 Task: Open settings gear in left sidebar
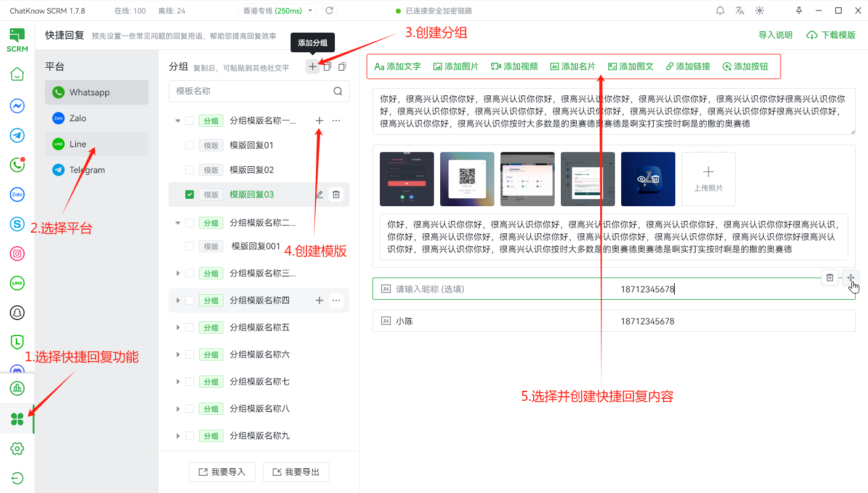(17, 449)
